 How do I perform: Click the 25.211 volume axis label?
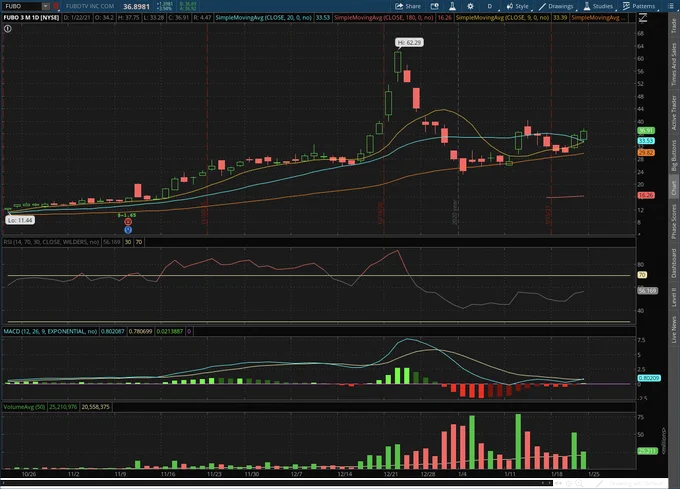(647, 451)
